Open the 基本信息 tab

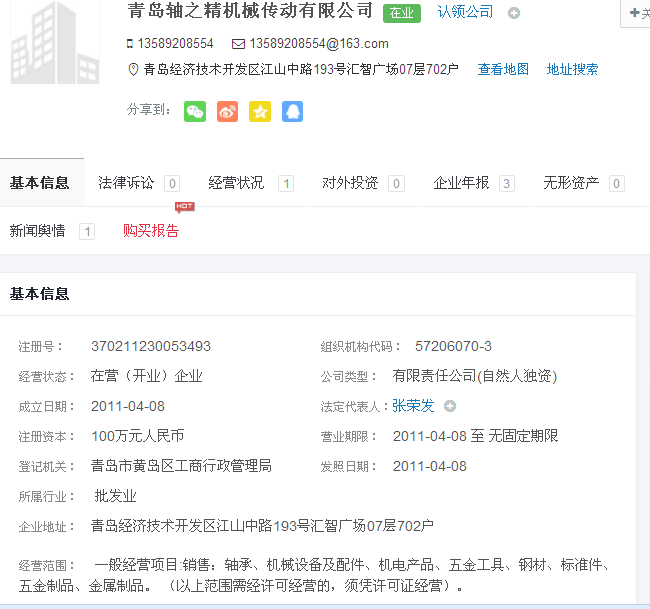pyautogui.click(x=40, y=183)
